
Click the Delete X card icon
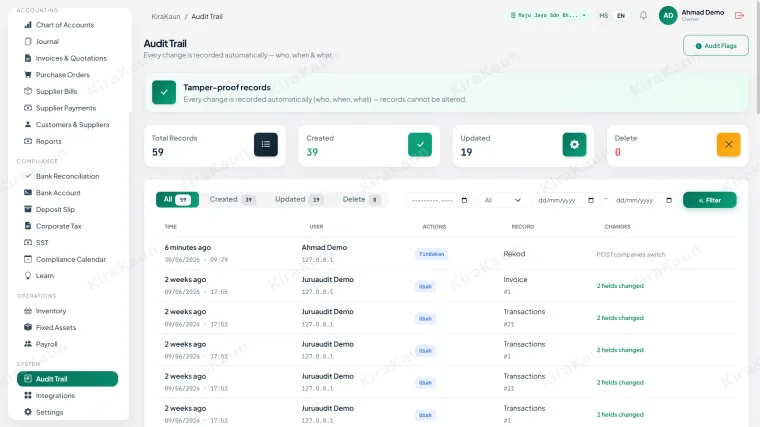[728, 144]
